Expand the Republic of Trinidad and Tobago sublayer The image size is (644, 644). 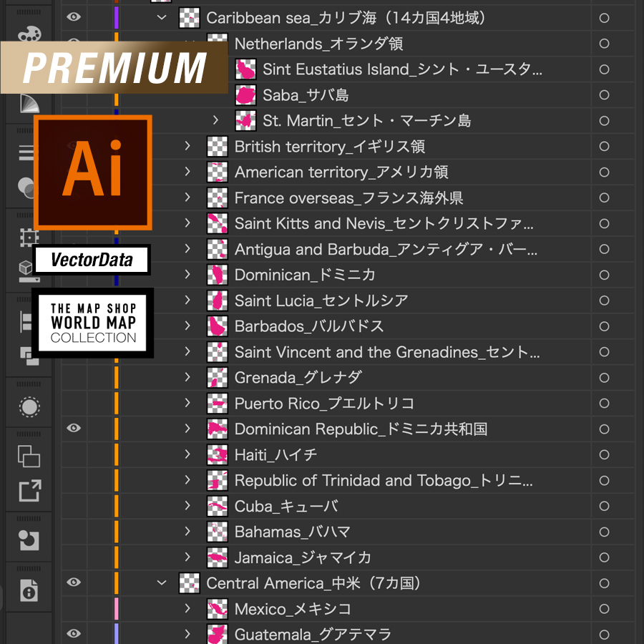click(187, 479)
